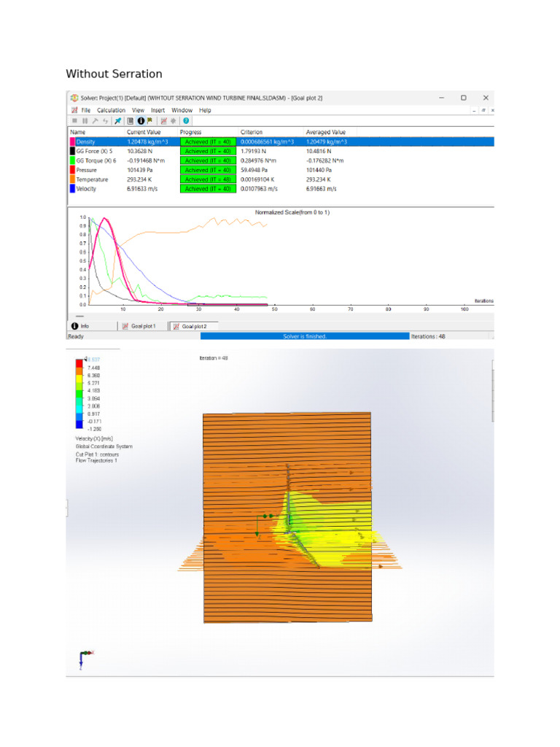Open the Window menu
560x747 pixels.
(182, 110)
